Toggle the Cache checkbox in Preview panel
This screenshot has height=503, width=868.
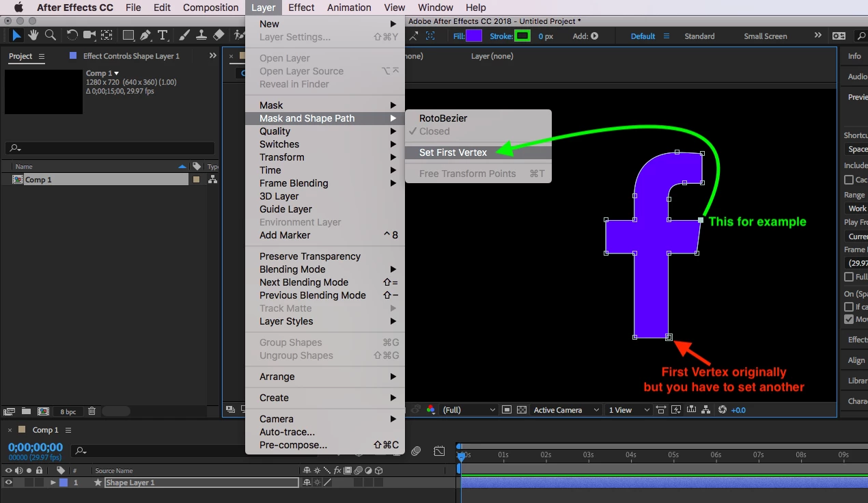point(849,180)
